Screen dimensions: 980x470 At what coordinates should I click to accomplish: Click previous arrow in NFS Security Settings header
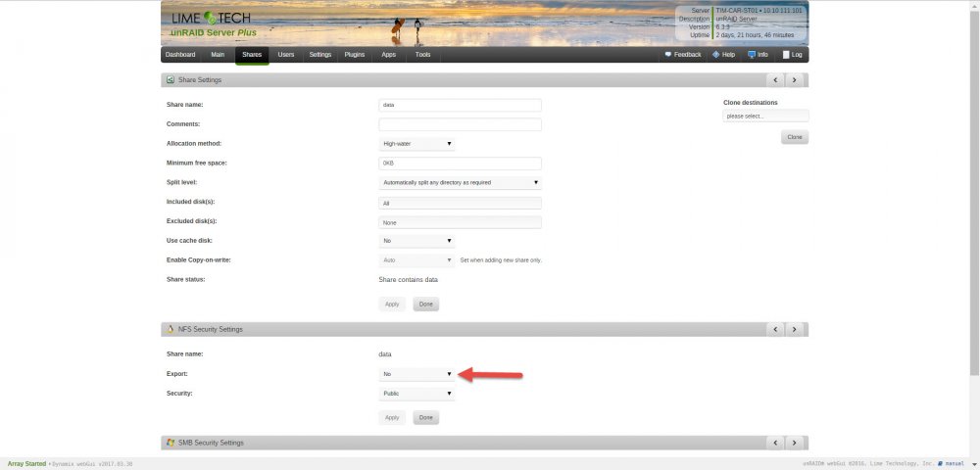pos(775,329)
